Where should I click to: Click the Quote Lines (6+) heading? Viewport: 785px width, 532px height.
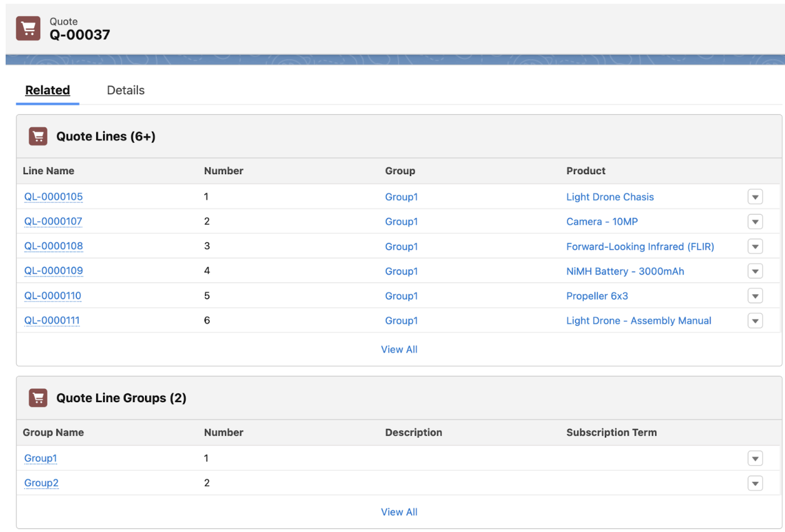[x=106, y=136]
